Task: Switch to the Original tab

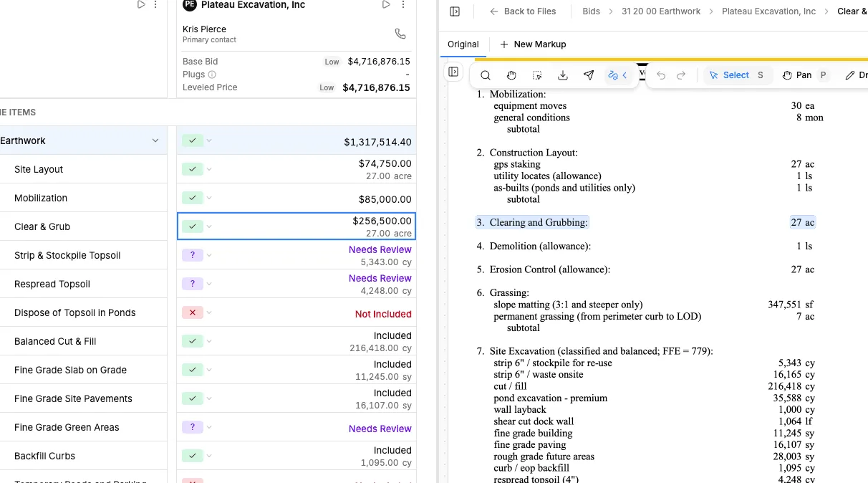Action: 463,44
